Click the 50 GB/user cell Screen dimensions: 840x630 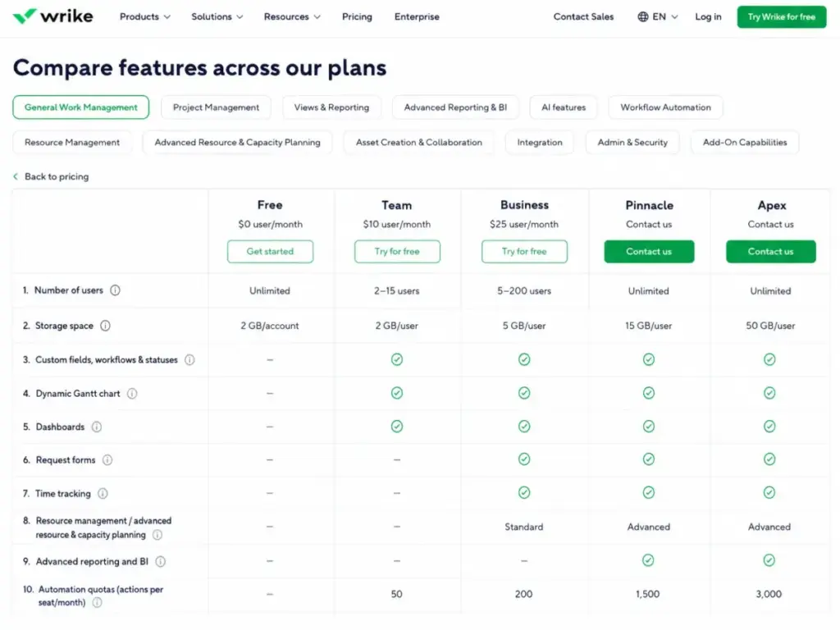click(770, 326)
